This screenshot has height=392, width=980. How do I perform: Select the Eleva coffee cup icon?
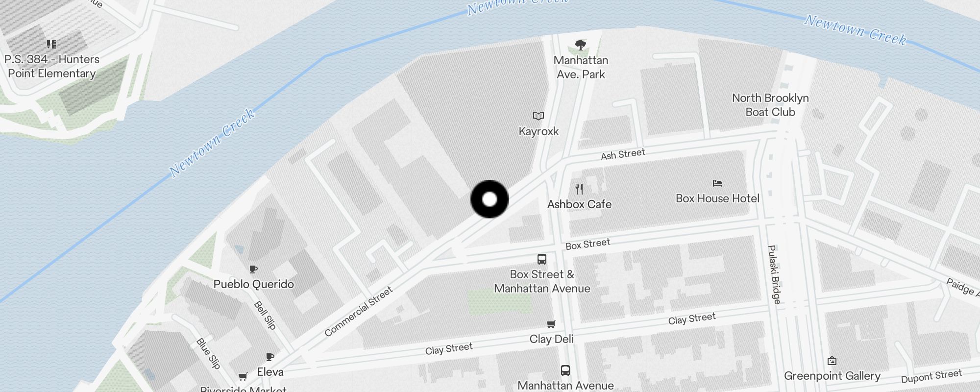[x=270, y=357]
